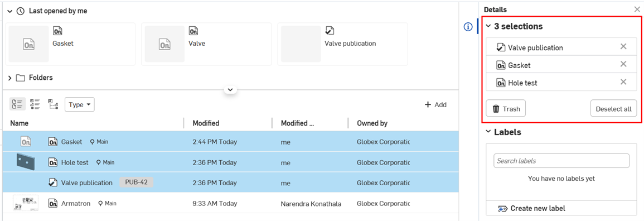Click Deselect all button
Screen dimensions: 644x221
[x=613, y=109]
